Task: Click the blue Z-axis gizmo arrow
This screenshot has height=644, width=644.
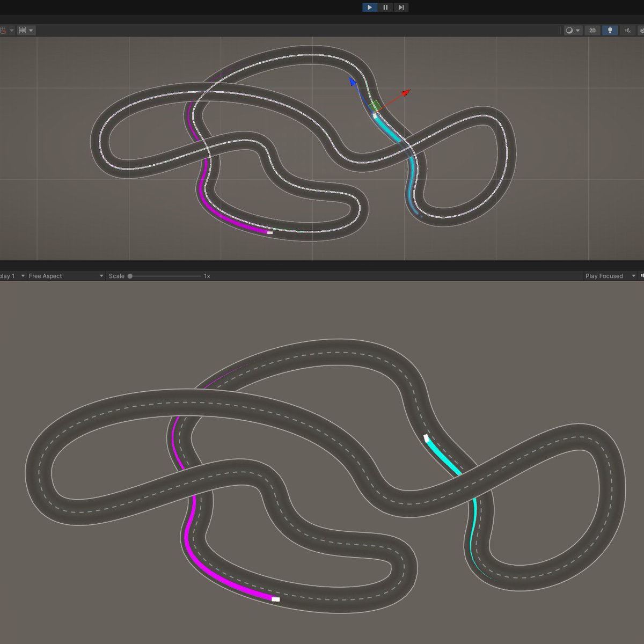Action: [353, 81]
